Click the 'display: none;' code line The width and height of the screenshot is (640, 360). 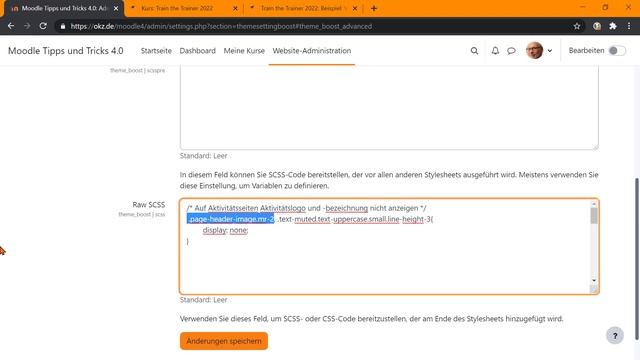tap(225, 230)
